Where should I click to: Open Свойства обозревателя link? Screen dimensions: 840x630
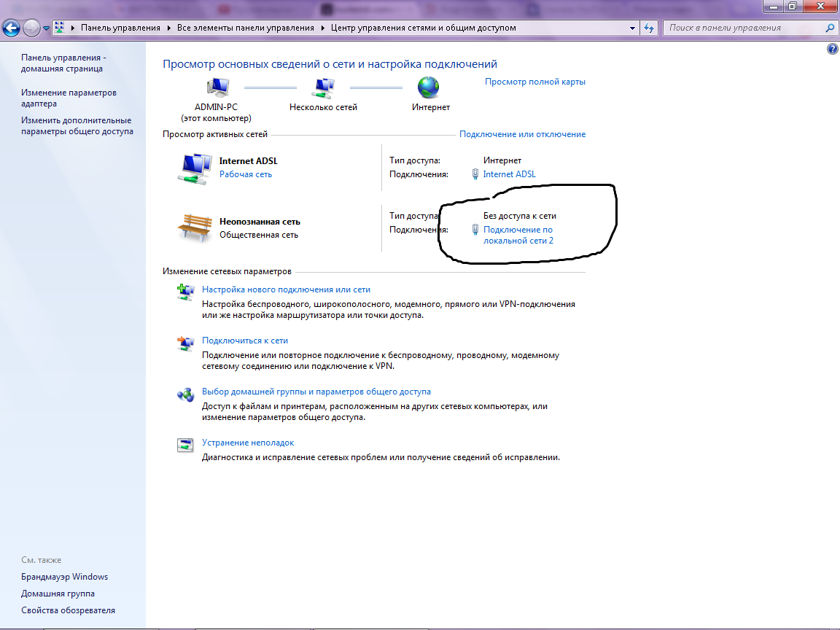pyautogui.click(x=68, y=610)
